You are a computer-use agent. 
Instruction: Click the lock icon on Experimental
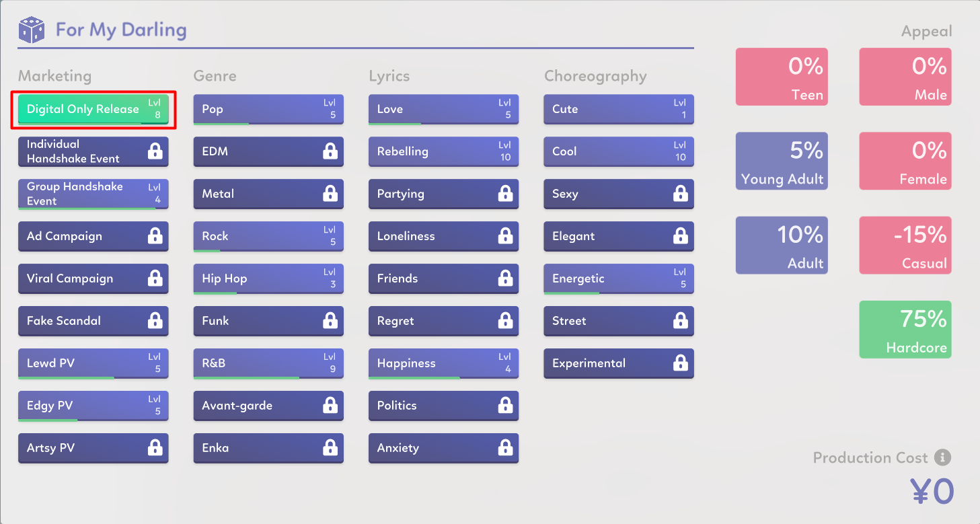[681, 363]
